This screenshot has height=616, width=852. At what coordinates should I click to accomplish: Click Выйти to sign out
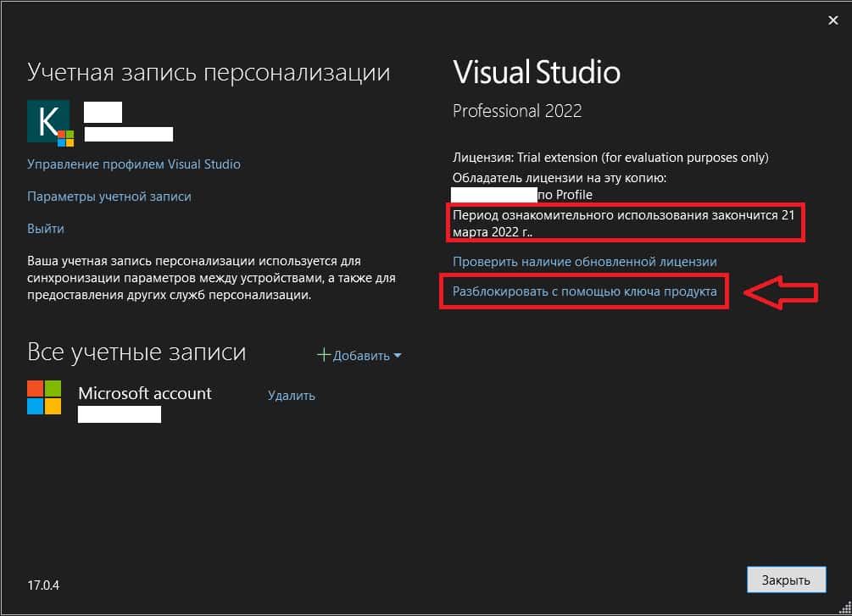coord(46,228)
